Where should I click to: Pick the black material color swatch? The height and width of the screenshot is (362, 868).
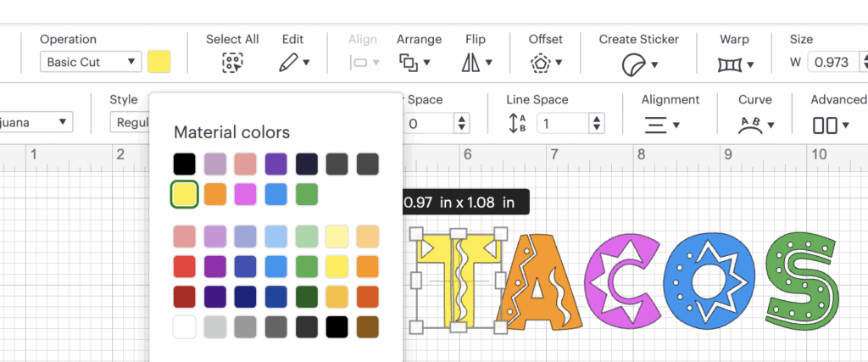pos(184,164)
